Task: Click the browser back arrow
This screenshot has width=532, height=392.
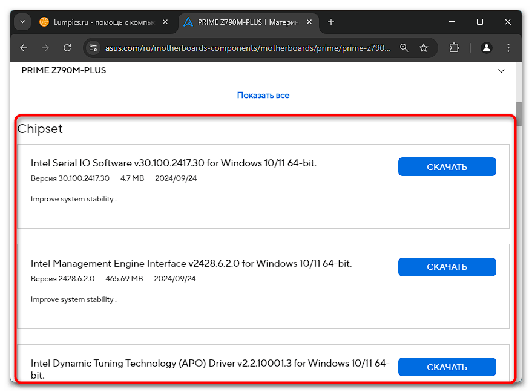Action: pos(24,48)
